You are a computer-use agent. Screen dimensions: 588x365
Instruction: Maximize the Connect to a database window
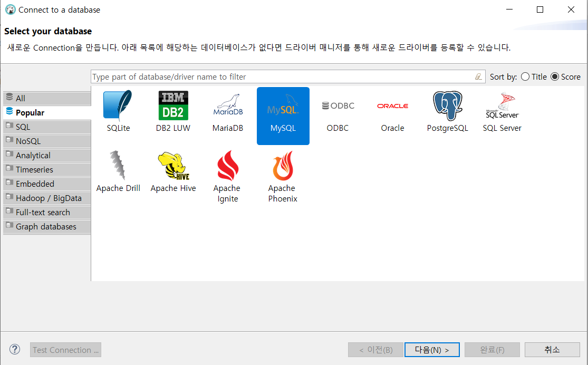540,9
